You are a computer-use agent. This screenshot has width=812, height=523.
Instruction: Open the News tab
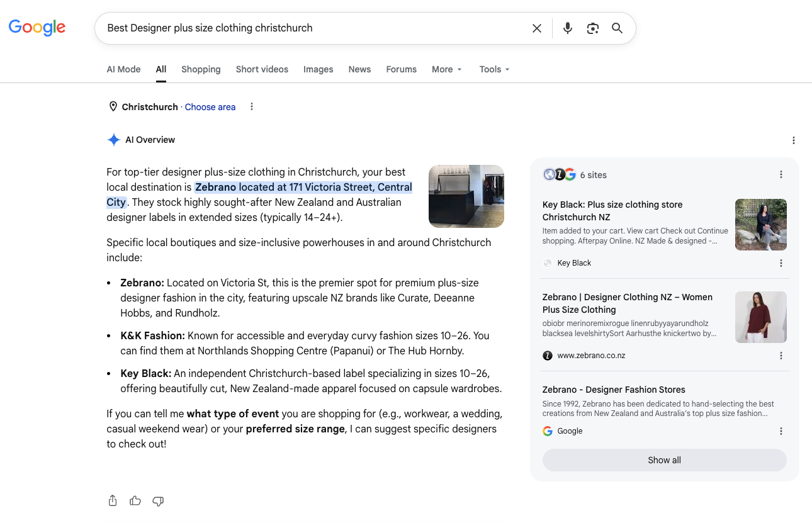(359, 69)
